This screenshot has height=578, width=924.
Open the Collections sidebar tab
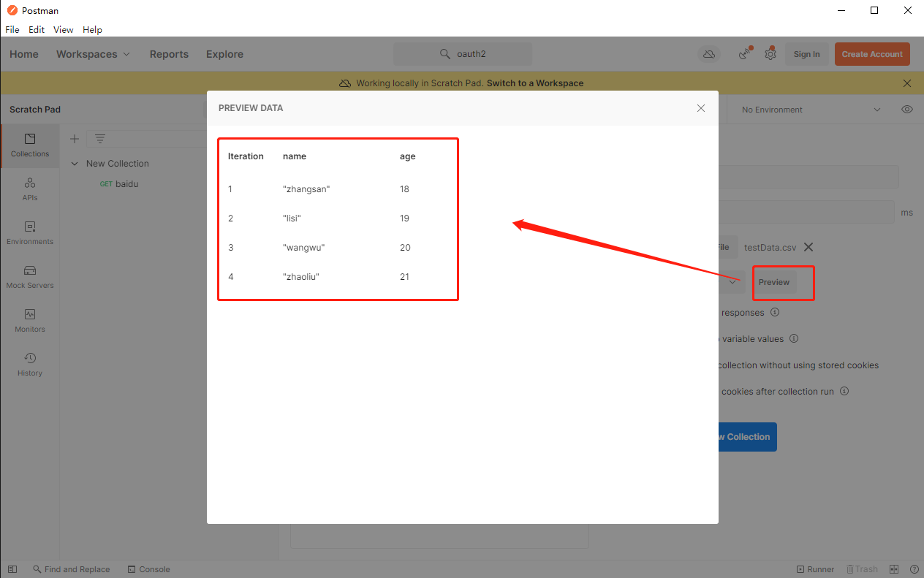click(x=30, y=145)
